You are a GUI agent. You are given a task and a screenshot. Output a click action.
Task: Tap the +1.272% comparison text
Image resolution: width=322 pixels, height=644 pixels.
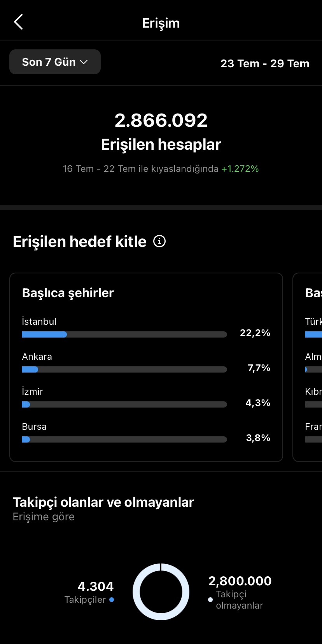click(x=240, y=169)
